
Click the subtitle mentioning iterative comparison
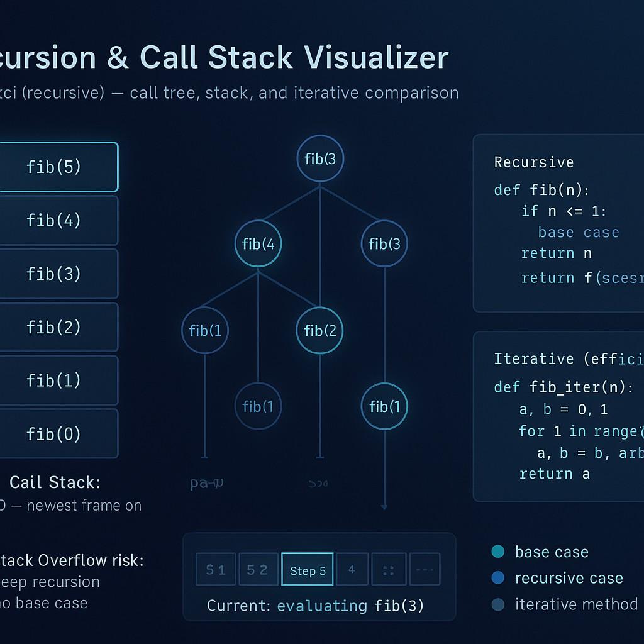[229, 93]
